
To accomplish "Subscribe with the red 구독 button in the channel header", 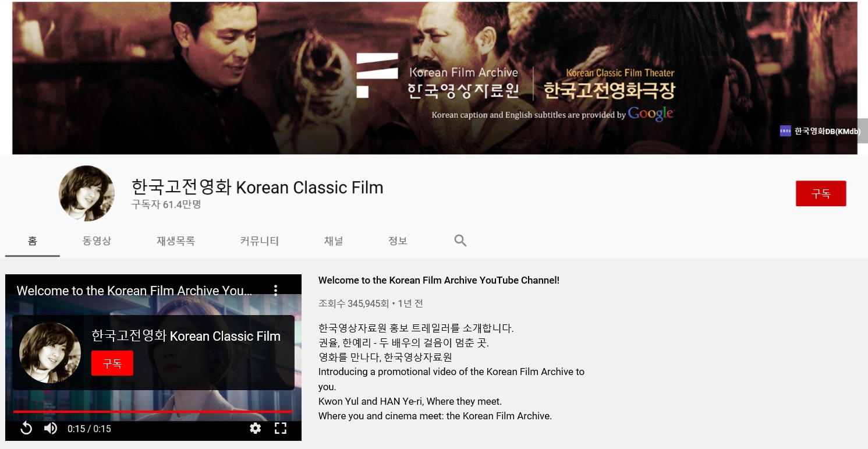I will coord(821,193).
